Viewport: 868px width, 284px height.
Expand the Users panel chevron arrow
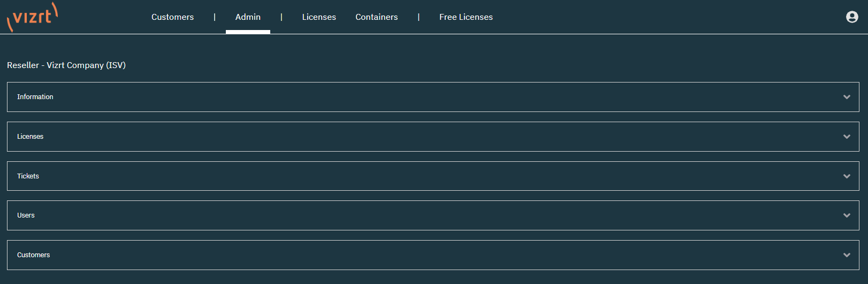847,215
